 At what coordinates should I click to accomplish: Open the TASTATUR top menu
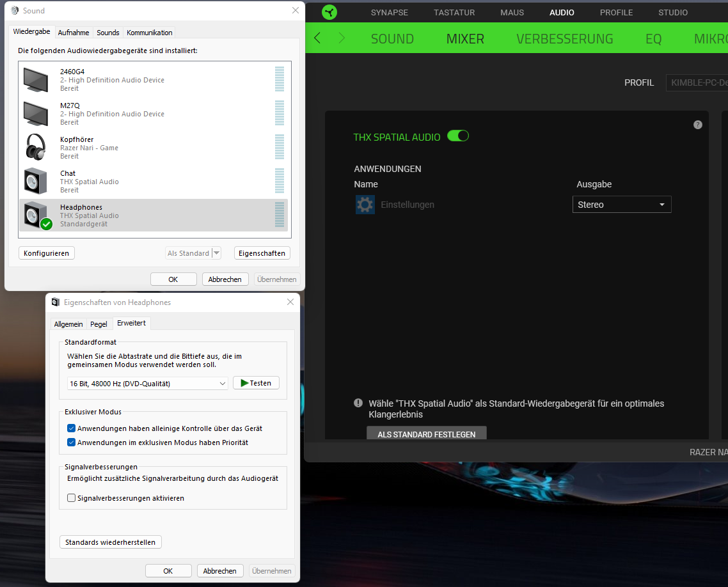(454, 13)
